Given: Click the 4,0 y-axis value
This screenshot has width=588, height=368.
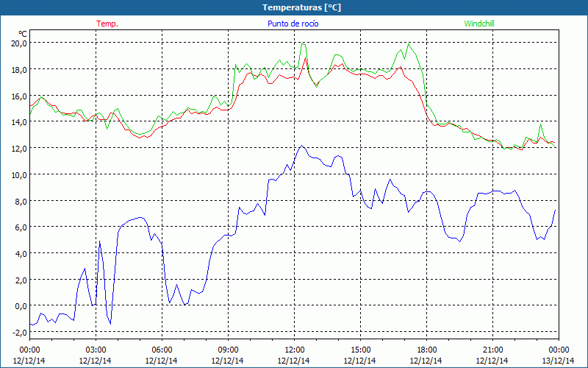Looking at the screenshot, I should pos(21,253).
